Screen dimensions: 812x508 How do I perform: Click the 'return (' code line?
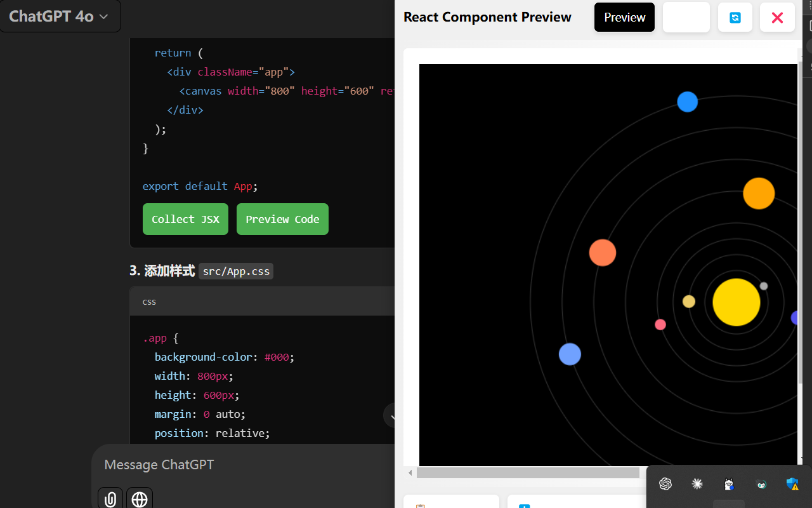click(179, 53)
